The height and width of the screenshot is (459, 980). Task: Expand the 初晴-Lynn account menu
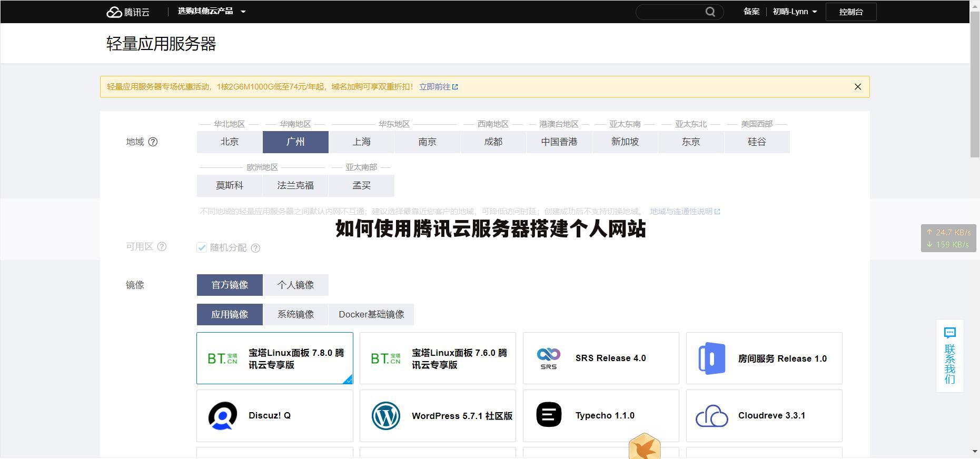click(795, 12)
